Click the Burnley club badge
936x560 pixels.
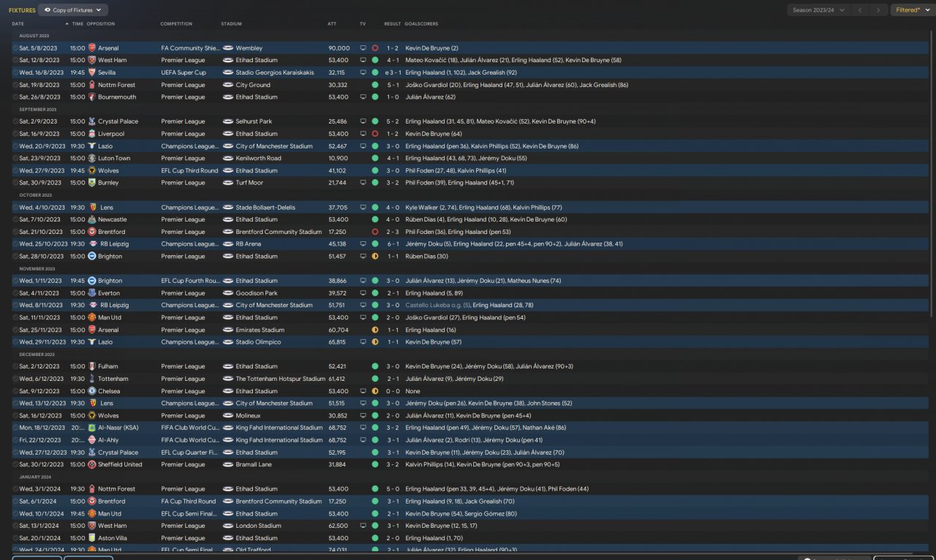91,183
